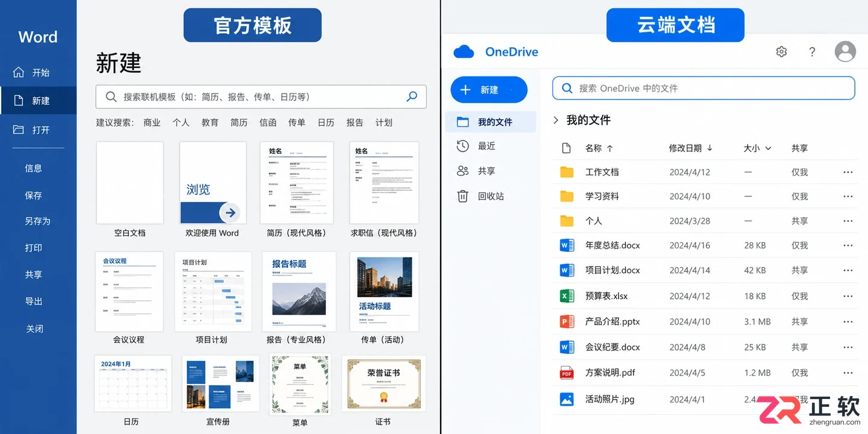This screenshot has height=434, width=868.
Task: Select the 传单（活动） template
Action: [x=384, y=292]
